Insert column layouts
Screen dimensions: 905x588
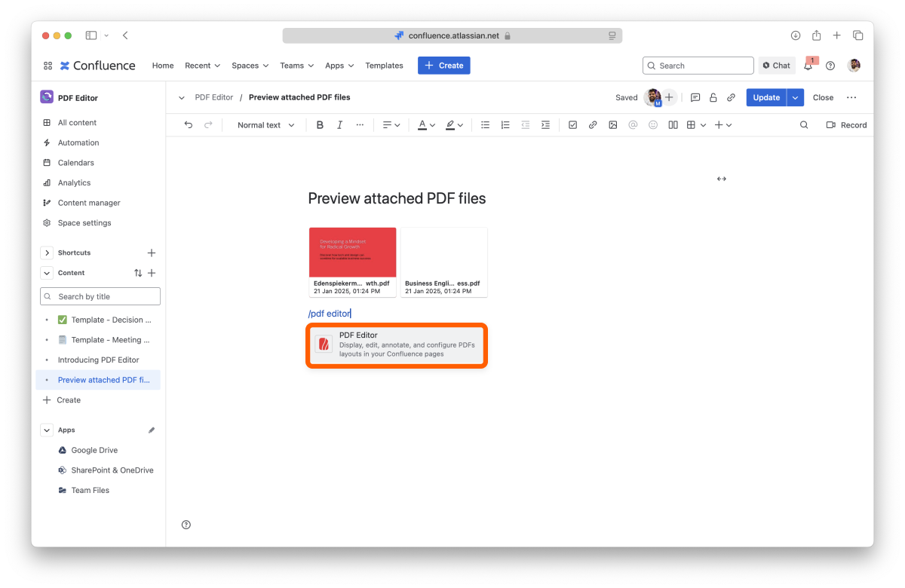pos(673,125)
